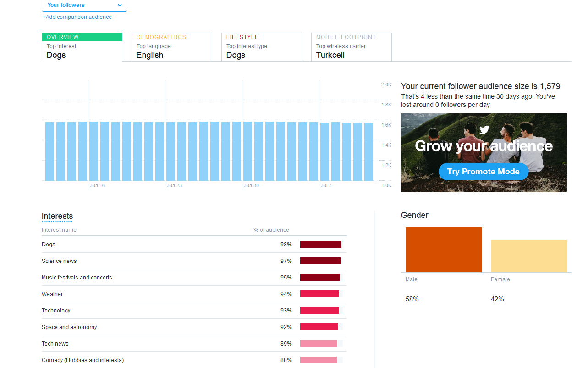Click the 92% value for Space and astronomy

click(x=286, y=327)
